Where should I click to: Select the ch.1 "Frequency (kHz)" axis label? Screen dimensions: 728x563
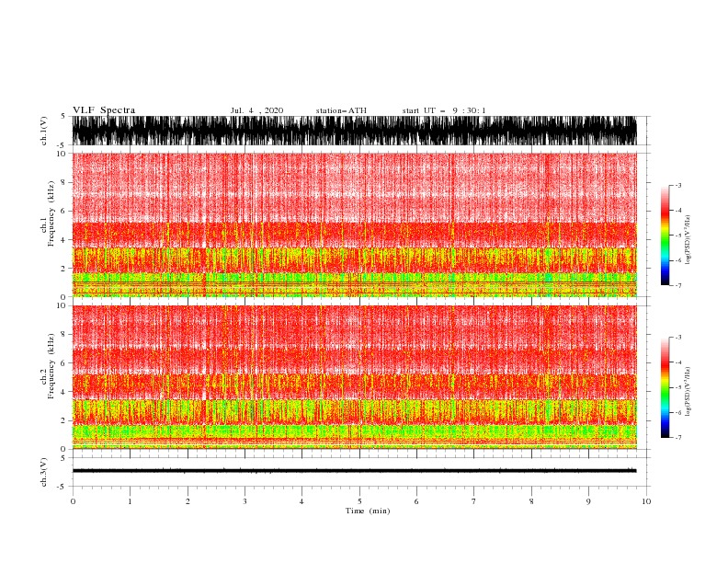point(51,213)
